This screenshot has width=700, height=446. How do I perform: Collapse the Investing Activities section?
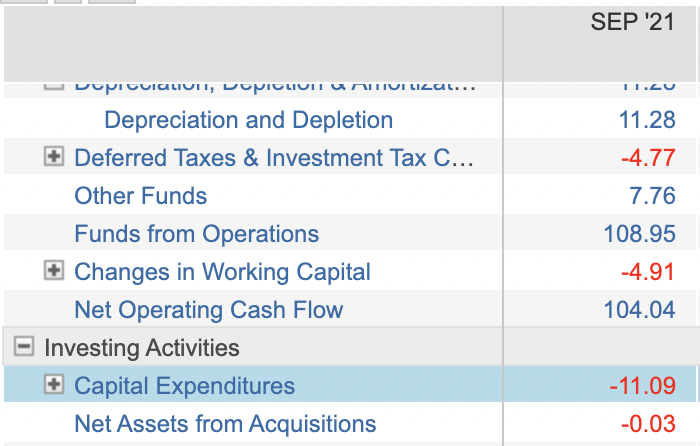click(x=23, y=347)
